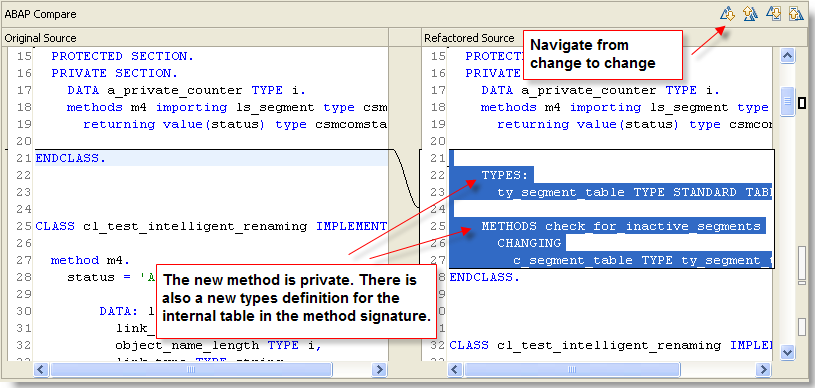Screen dimensions: 815x388
Task: Go to the previous difference icon
Action: pyautogui.click(x=750, y=14)
